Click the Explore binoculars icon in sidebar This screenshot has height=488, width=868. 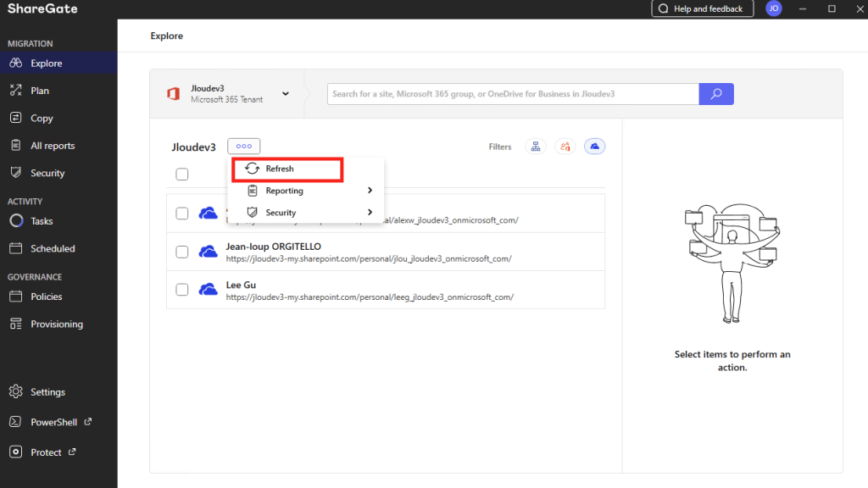[x=16, y=63]
